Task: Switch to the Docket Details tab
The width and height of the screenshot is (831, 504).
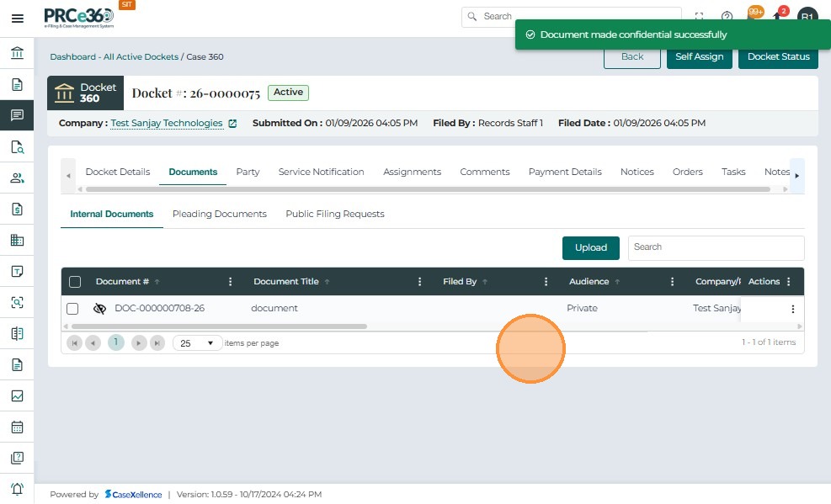Action: click(118, 172)
